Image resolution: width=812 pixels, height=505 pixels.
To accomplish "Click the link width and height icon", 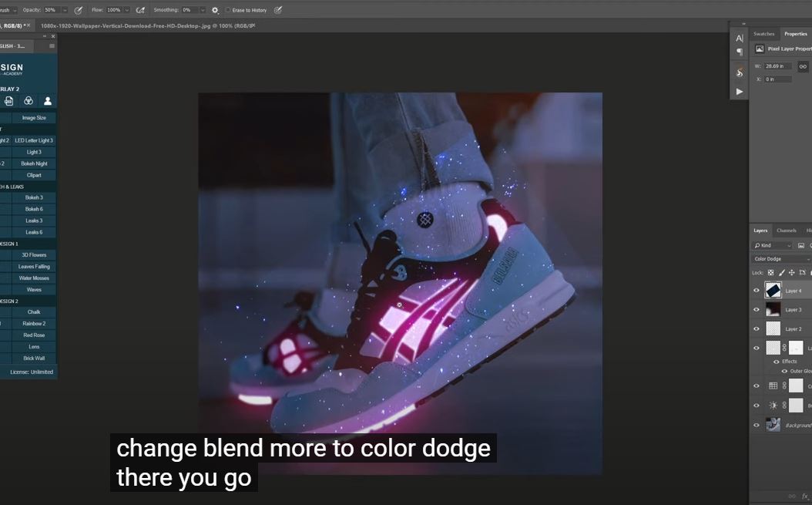I will coord(803,66).
